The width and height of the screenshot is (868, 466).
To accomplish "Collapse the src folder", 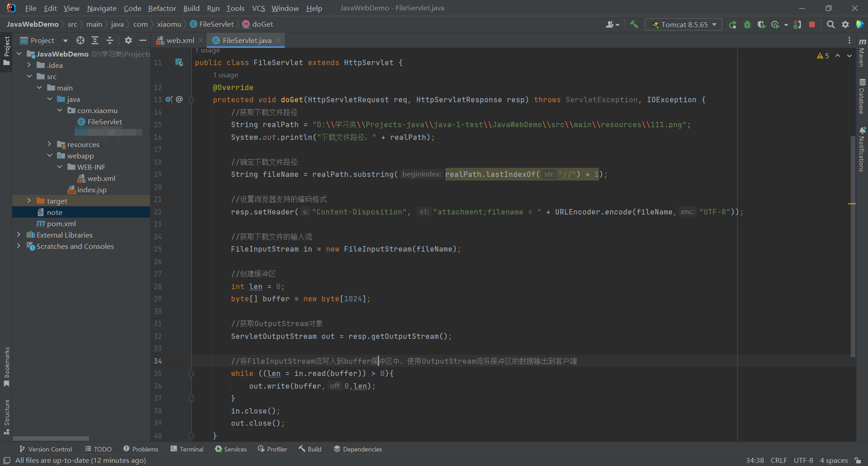I will point(29,76).
